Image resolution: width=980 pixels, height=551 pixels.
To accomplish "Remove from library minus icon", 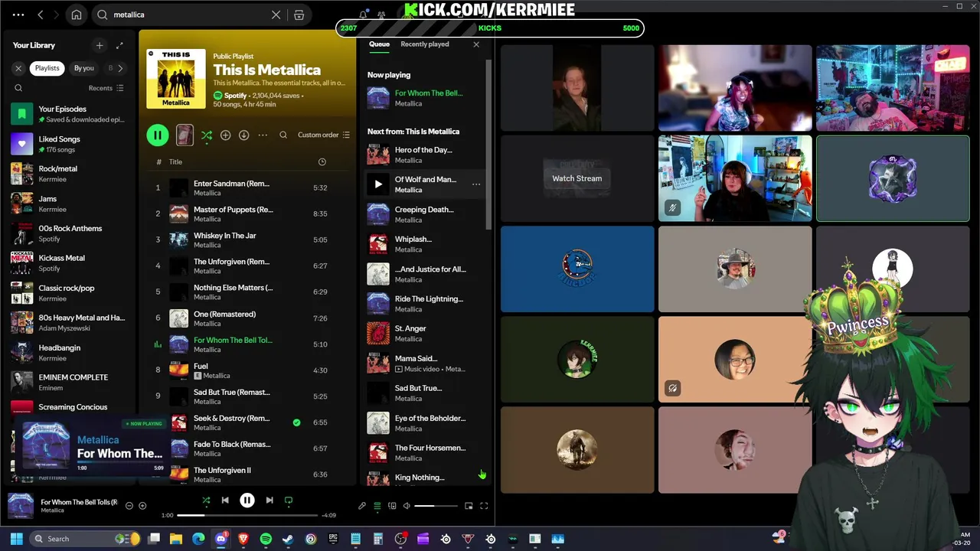I will [x=129, y=506].
